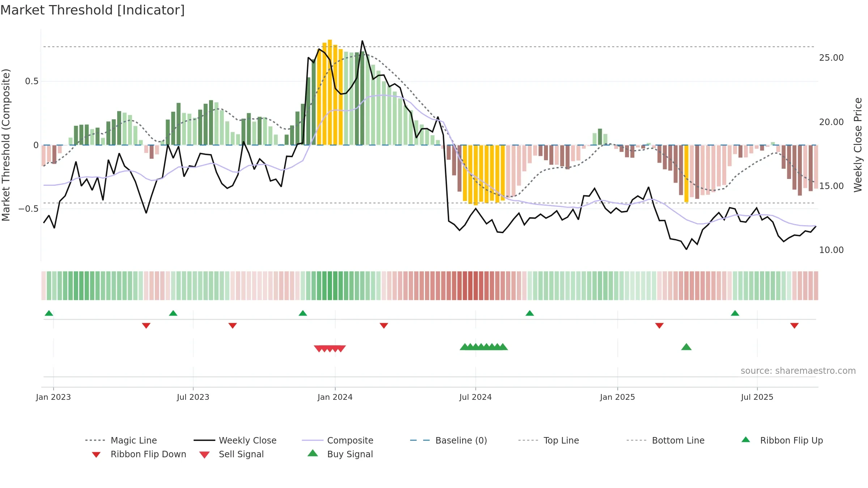Click the 15.00 price axis label
Image resolution: width=868 pixels, height=488 pixels.
(831, 186)
